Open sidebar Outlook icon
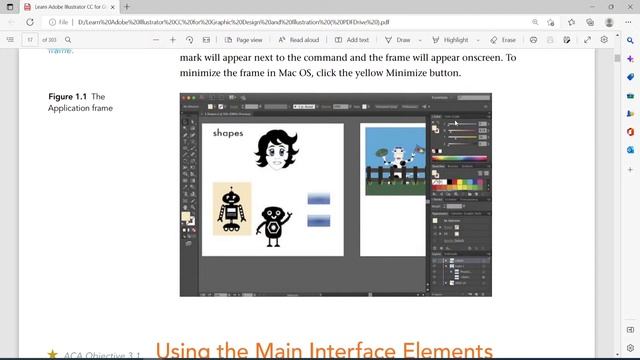This screenshot has width=640, height=360. tap(630, 150)
